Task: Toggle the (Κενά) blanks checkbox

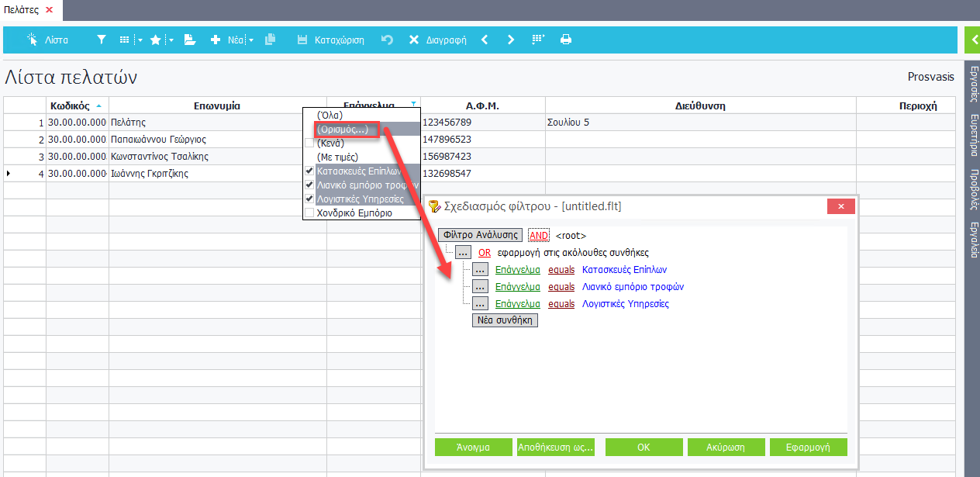Action: click(x=309, y=143)
